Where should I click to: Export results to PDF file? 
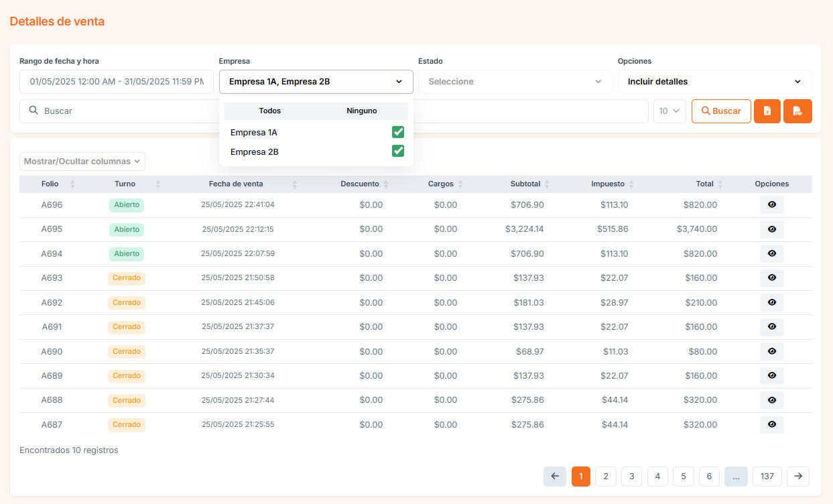tap(797, 111)
